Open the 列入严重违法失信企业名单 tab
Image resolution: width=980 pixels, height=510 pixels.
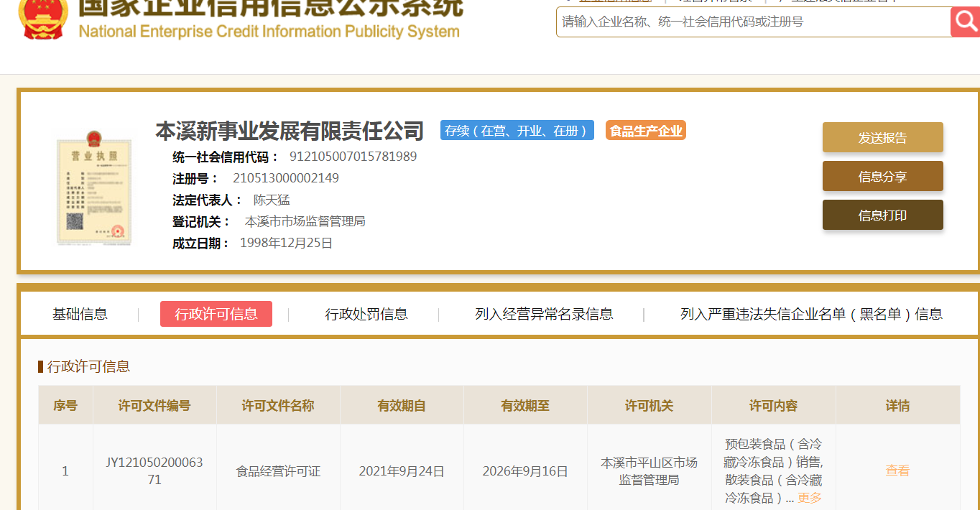pyautogui.click(x=811, y=314)
